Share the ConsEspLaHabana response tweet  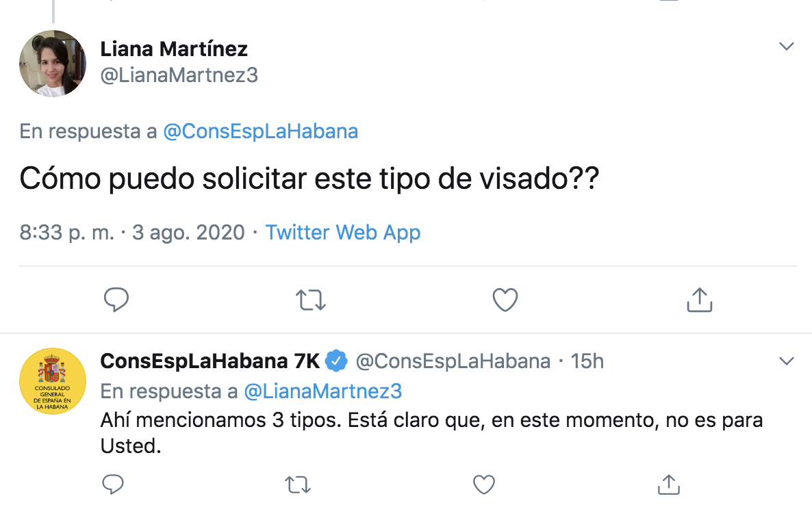[668, 484]
